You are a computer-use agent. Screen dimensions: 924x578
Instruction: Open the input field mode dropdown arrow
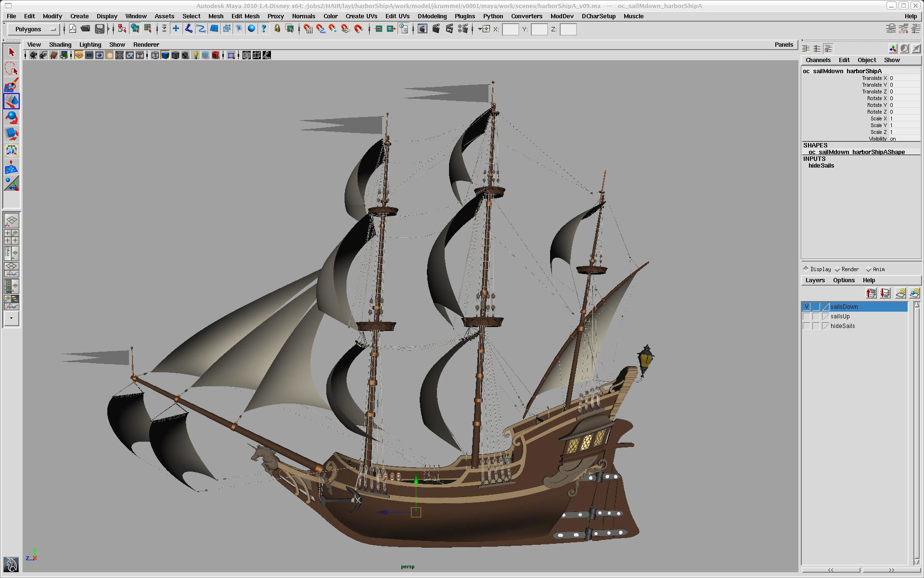pyautogui.click(x=480, y=29)
